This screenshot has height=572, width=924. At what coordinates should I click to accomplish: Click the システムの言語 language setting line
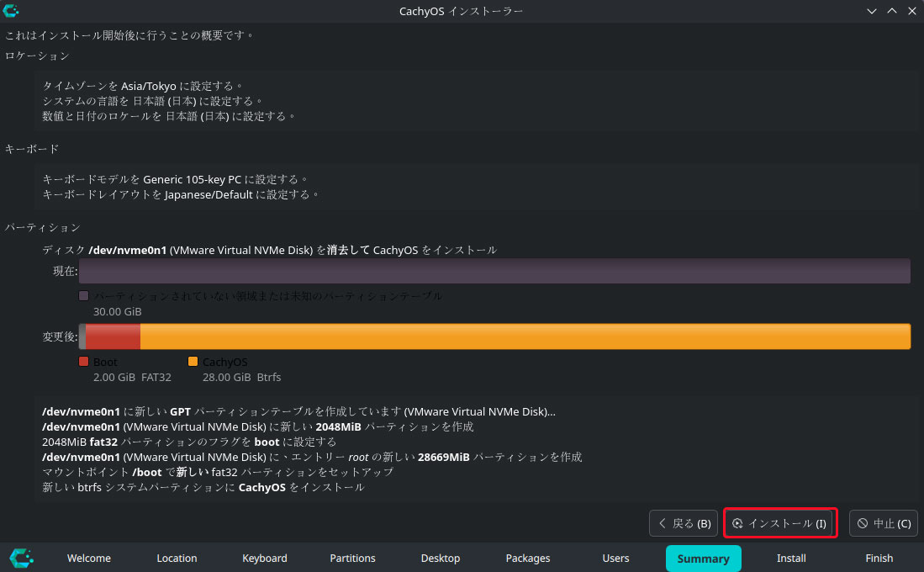point(153,102)
